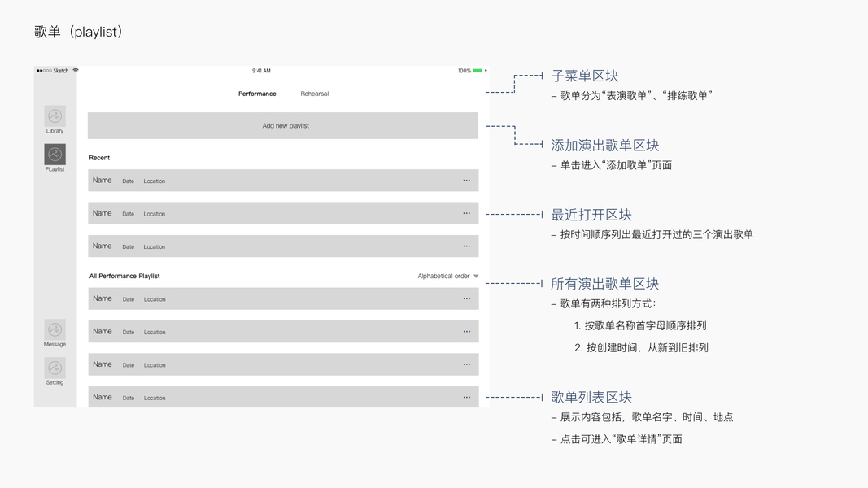Open three-dot menu on last All Performance playlist

(467, 397)
